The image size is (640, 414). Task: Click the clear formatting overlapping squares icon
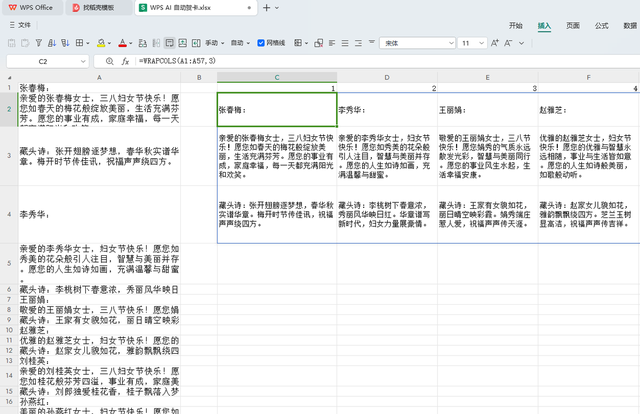click(x=319, y=43)
